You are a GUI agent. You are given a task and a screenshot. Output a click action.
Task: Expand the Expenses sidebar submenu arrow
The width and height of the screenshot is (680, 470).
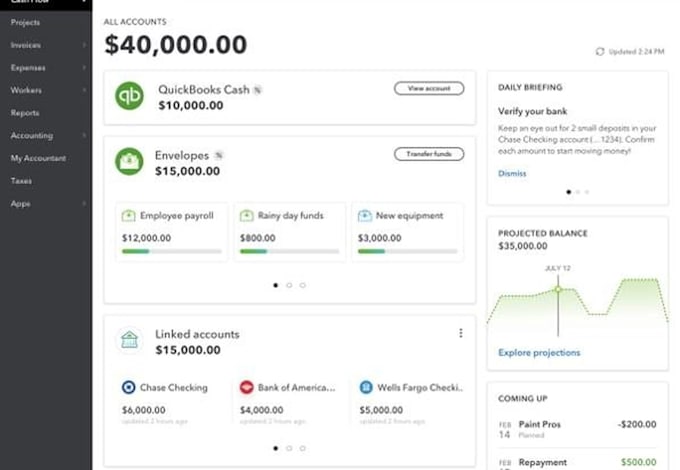pos(84,68)
